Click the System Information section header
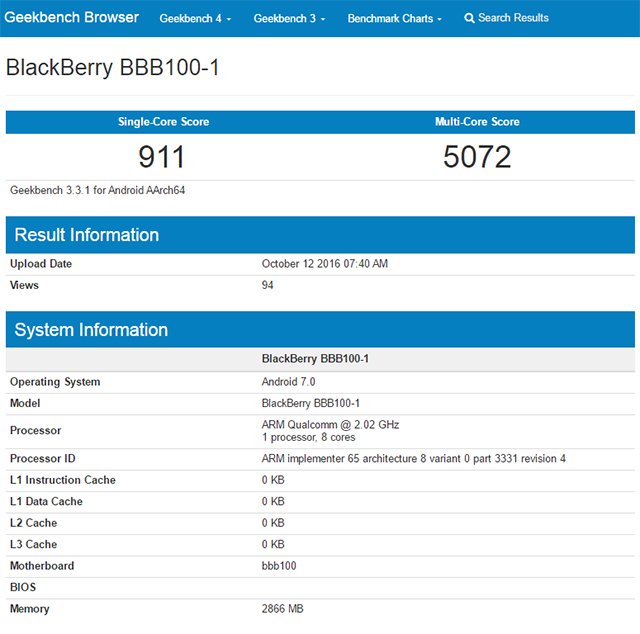This screenshot has height=634, width=640. pos(320,329)
